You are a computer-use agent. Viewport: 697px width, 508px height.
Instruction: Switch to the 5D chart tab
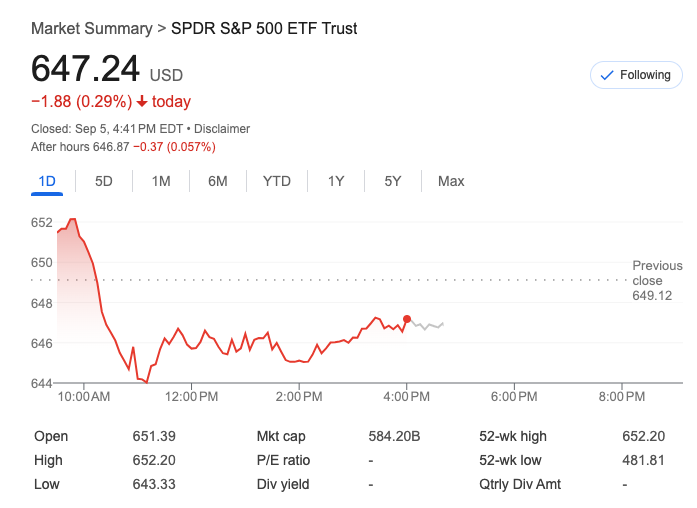point(104,181)
